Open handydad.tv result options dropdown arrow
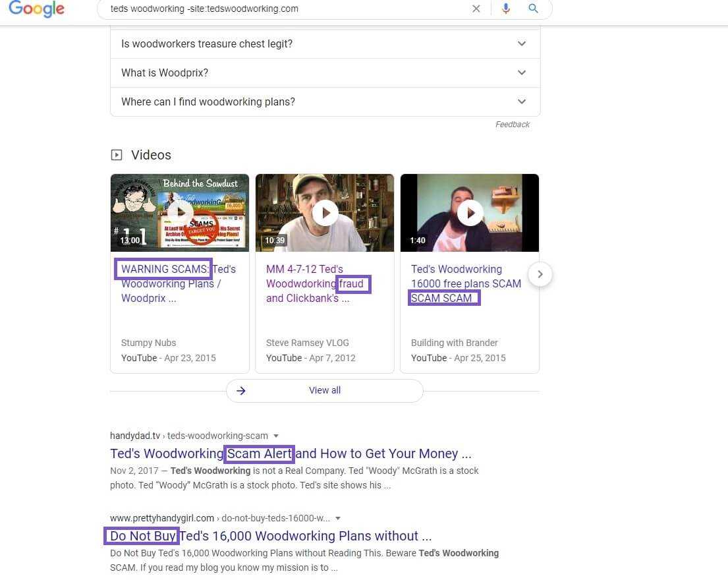Image resolution: width=728 pixels, height=582 pixels. point(276,436)
